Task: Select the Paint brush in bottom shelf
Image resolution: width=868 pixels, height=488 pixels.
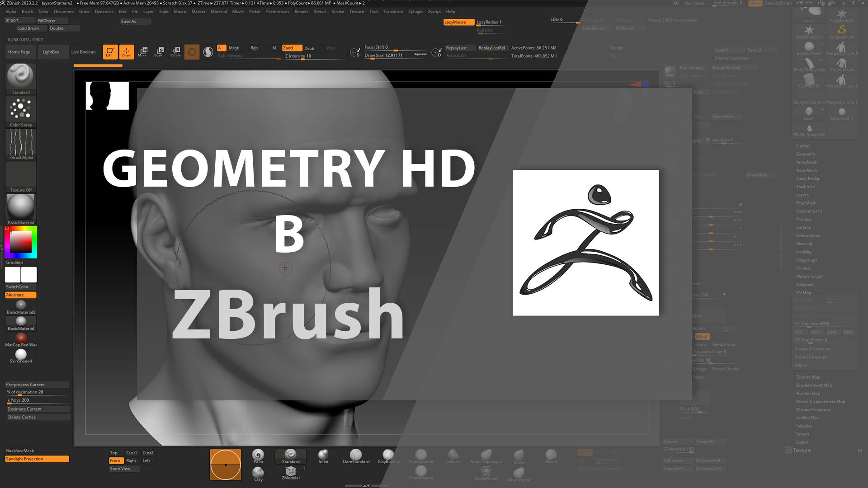Action: click(x=258, y=456)
